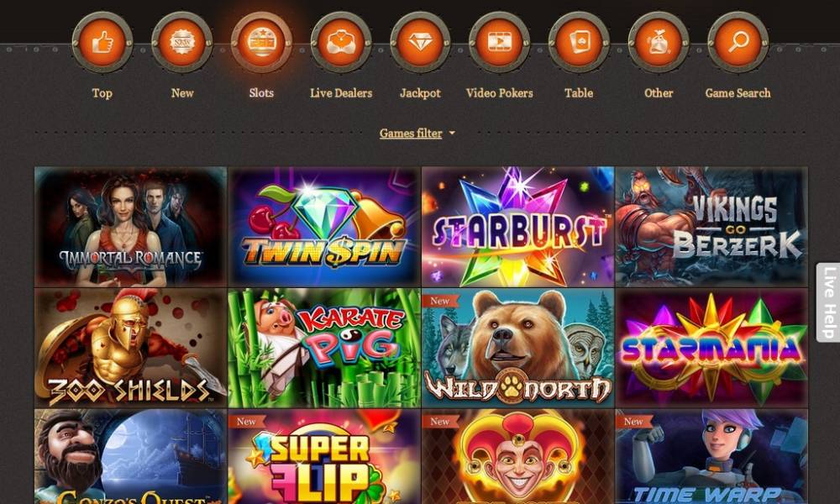This screenshot has width=840, height=504.
Task: Open the Twin Spin slot thumbnail
Action: click(x=324, y=227)
